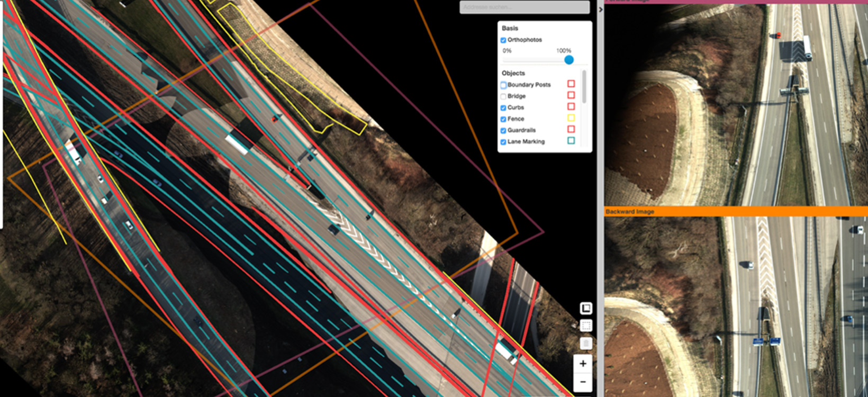Open the teal Lane Marking color swatch
This screenshot has height=397, width=868.
pos(571,141)
